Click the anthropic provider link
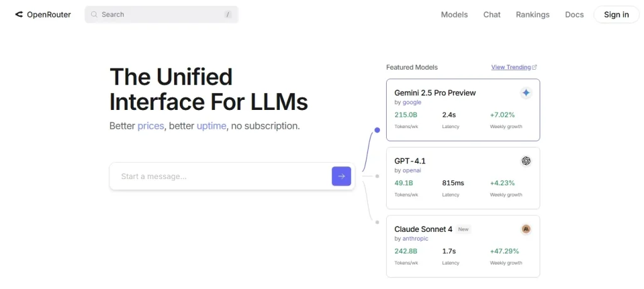 tap(415, 239)
